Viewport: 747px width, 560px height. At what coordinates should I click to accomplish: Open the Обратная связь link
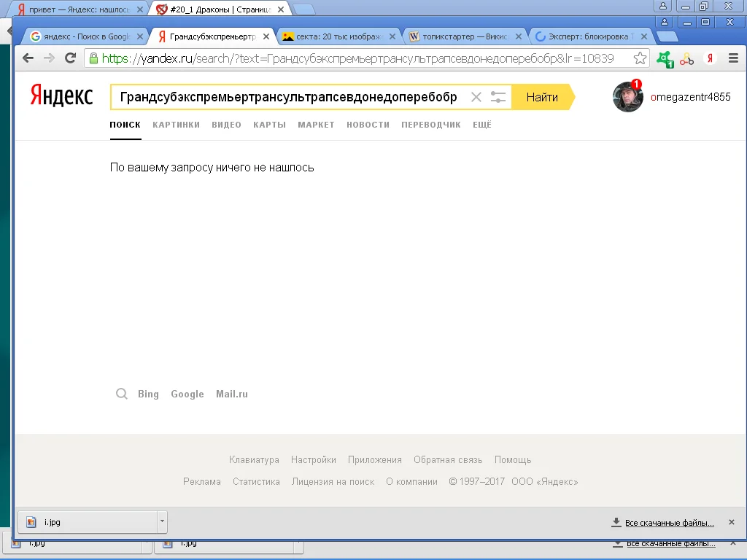[x=448, y=459]
